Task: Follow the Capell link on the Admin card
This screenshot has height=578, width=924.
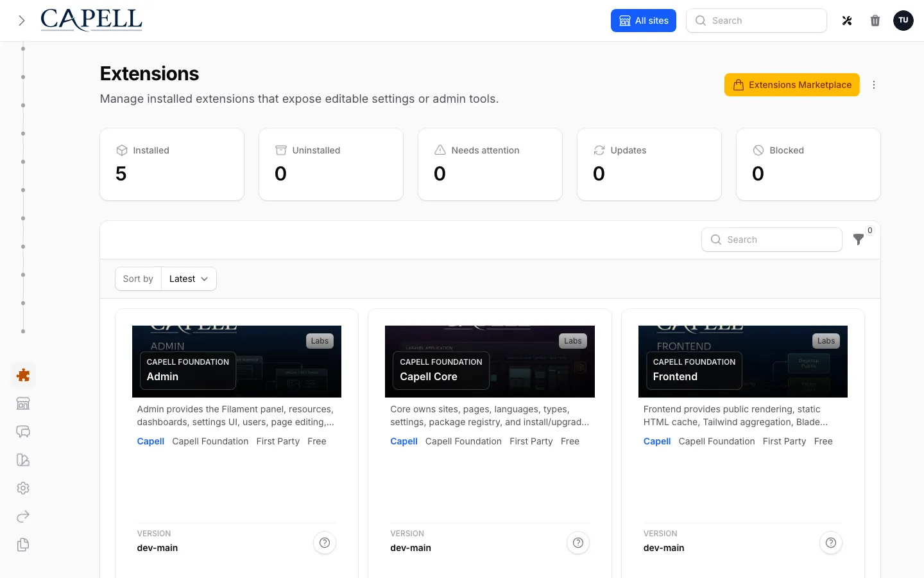Action: point(151,441)
